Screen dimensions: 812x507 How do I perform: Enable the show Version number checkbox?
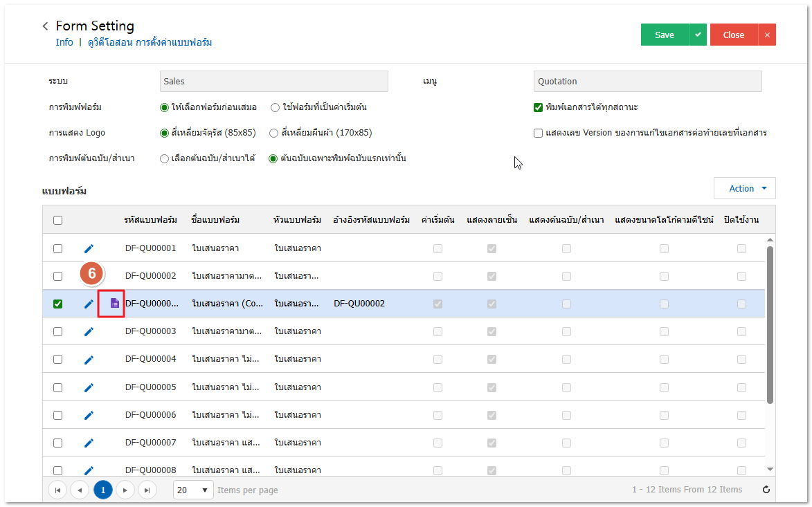click(538, 133)
